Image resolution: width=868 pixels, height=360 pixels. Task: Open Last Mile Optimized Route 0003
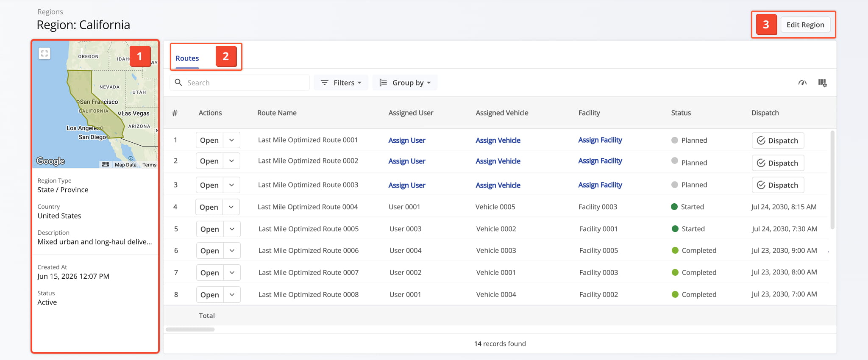point(209,185)
